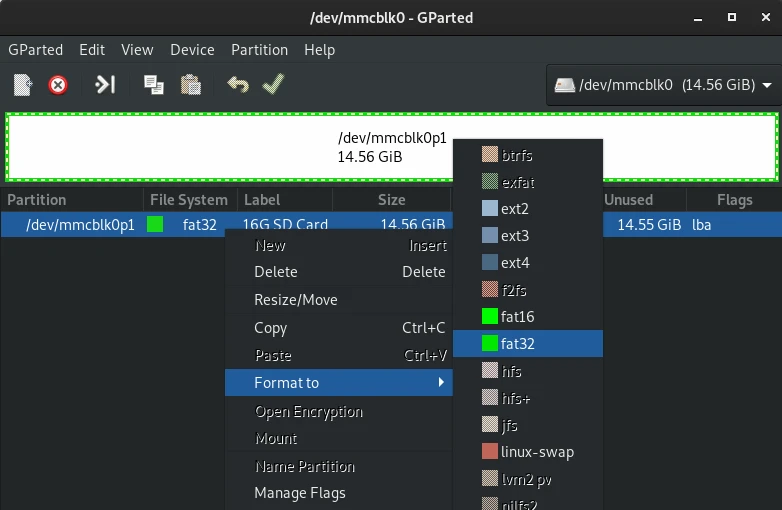The width and height of the screenshot is (782, 510).
Task: Click the new partition toolbar icon
Action: pyautogui.click(x=23, y=85)
